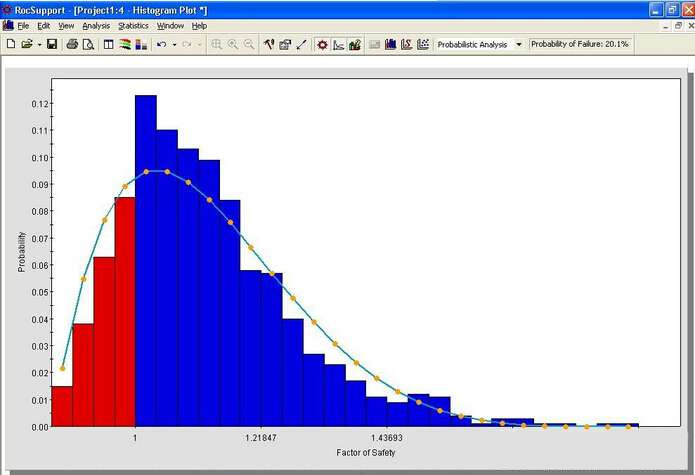
Task: Click the Probability of Failure: 20.1% readout
Action: tap(579, 44)
